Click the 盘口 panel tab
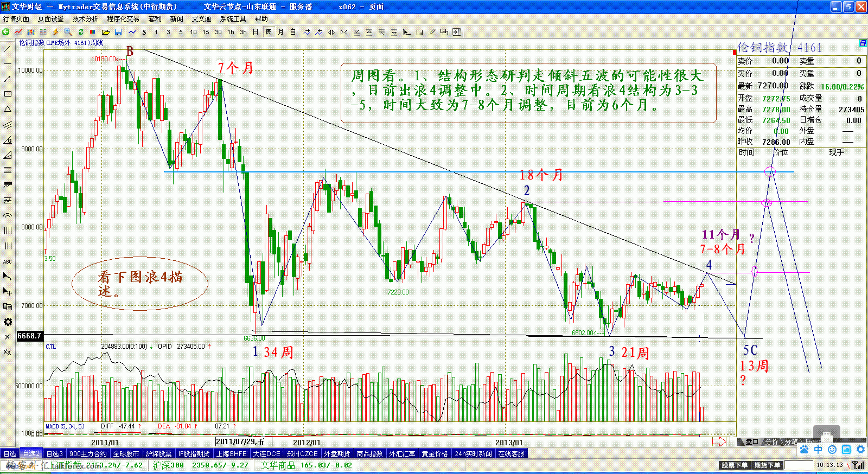 [751, 442]
